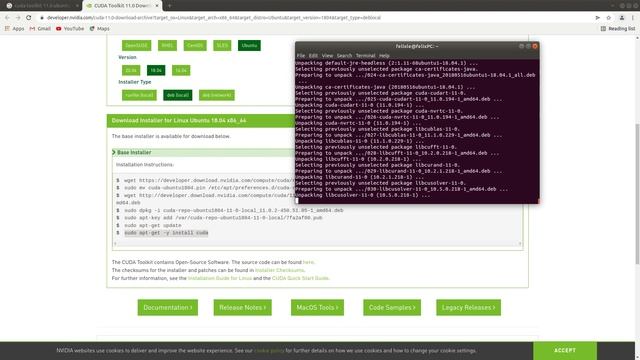Select the SLES distribution
The height and width of the screenshot is (360, 640).
click(222, 45)
